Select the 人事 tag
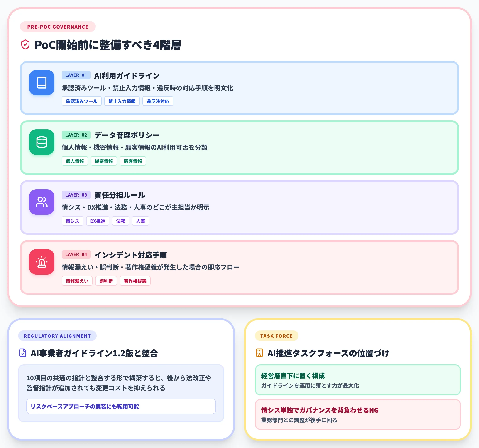 pyautogui.click(x=141, y=221)
